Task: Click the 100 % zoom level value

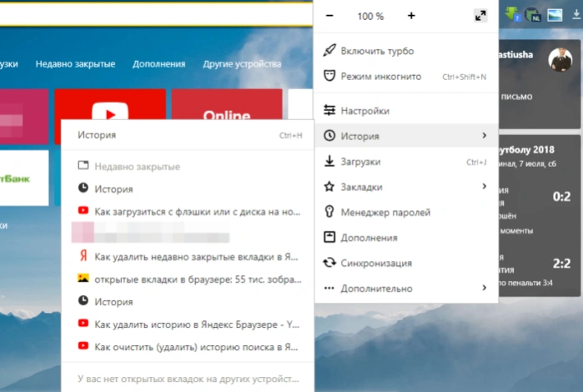Action: pos(370,17)
